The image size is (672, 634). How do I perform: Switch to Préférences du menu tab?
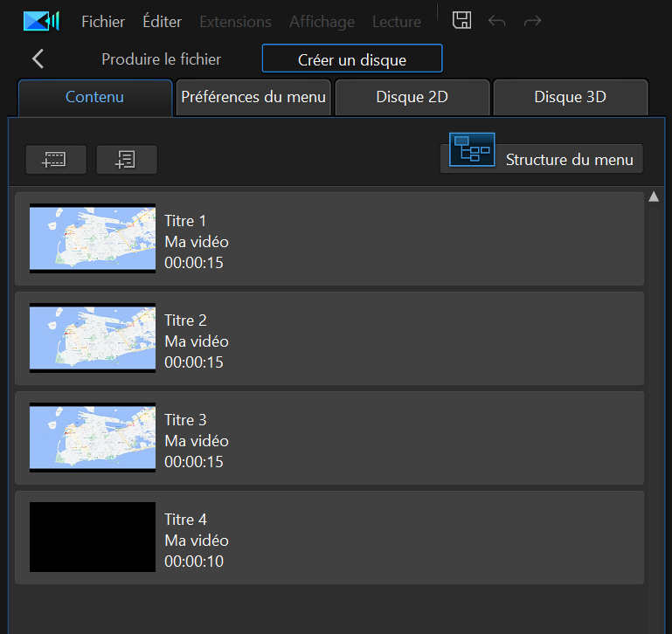[x=253, y=97]
